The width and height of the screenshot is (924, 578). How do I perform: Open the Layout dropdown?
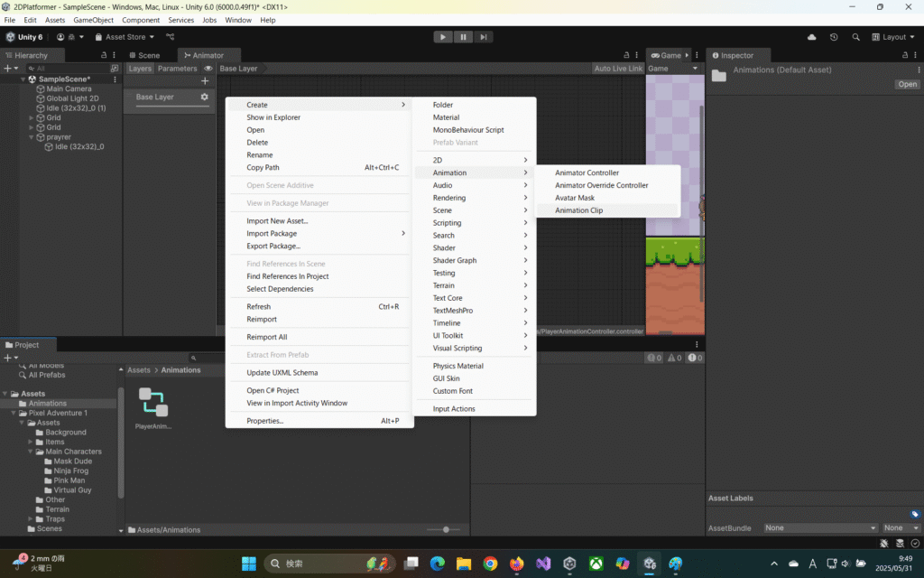coord(893,36)
